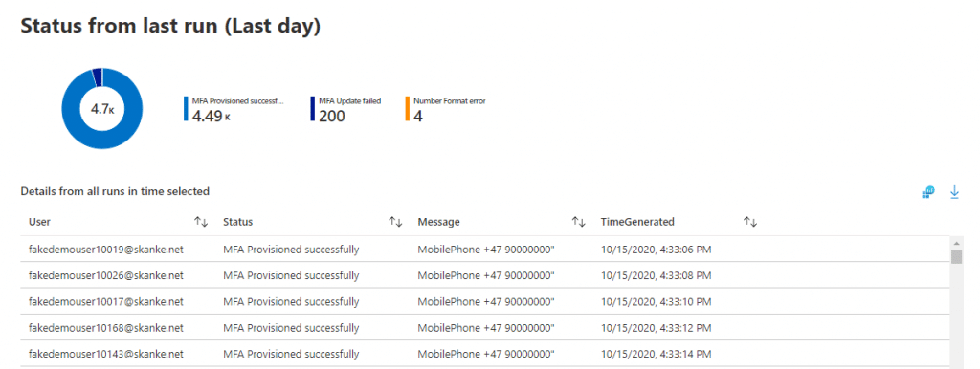The height and width of the screenshot is (369, 980).
Task: Click the dark blue MFA Update failed swatch
Action: [x=313, y=109]
